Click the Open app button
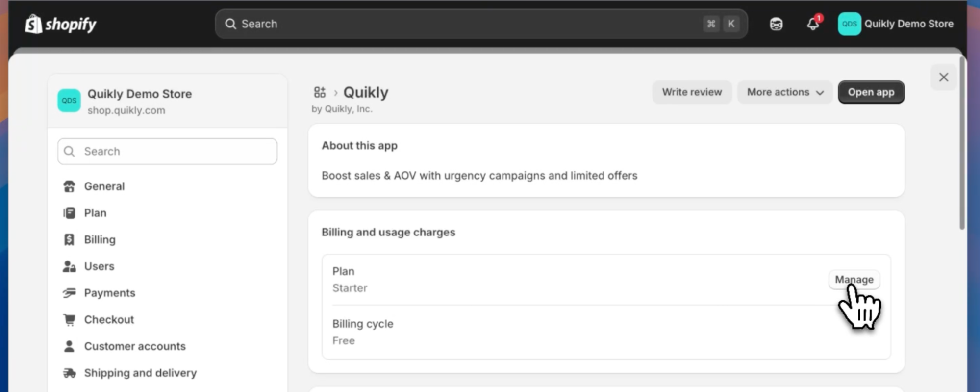The height and width of the screenshot is (392, 980). tap(871, 92)
